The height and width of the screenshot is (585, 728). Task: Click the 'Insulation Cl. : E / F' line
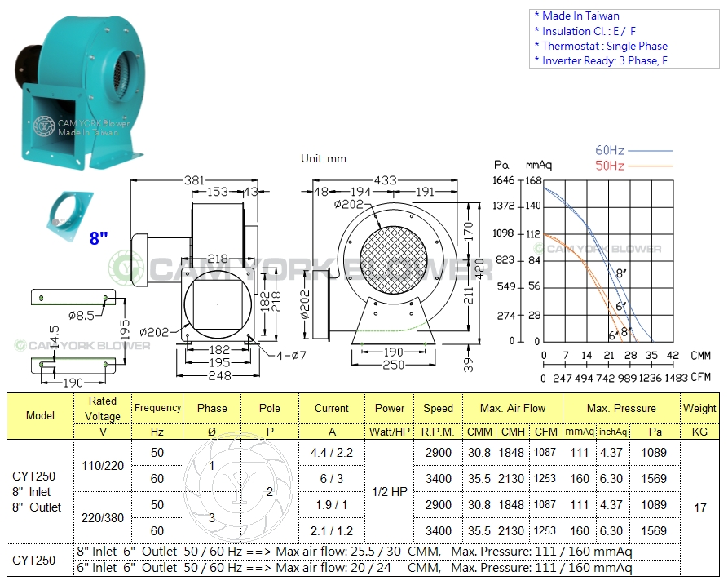coord(585,31)
